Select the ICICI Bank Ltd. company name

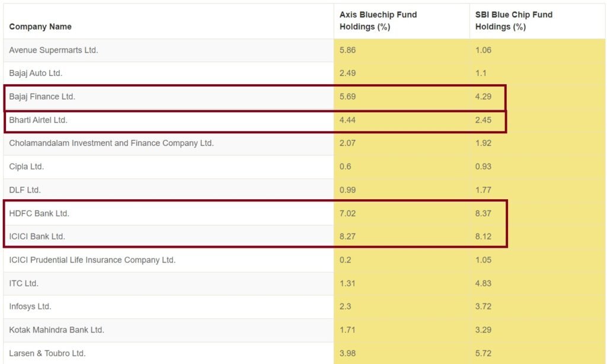point(37,237)
